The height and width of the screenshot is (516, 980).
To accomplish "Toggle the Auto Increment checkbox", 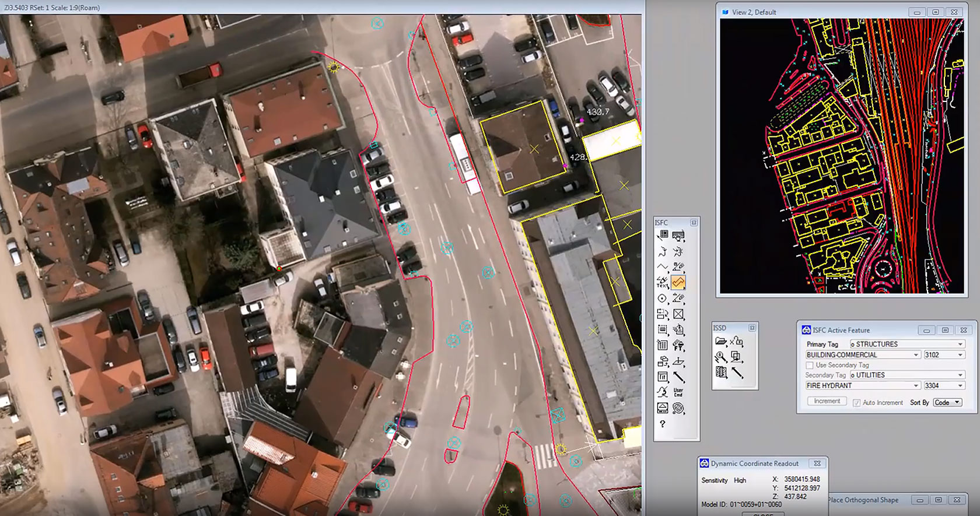I will [x=856, y=403].
